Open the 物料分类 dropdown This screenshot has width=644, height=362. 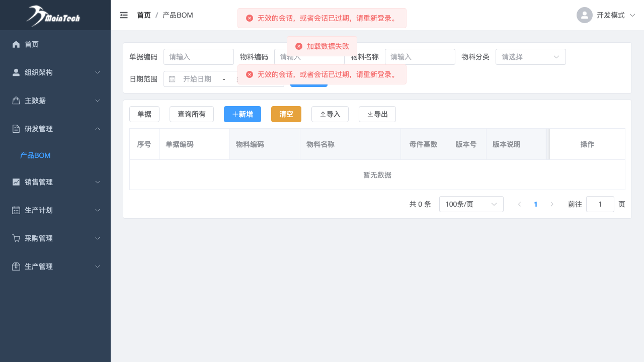coord(530,57)
